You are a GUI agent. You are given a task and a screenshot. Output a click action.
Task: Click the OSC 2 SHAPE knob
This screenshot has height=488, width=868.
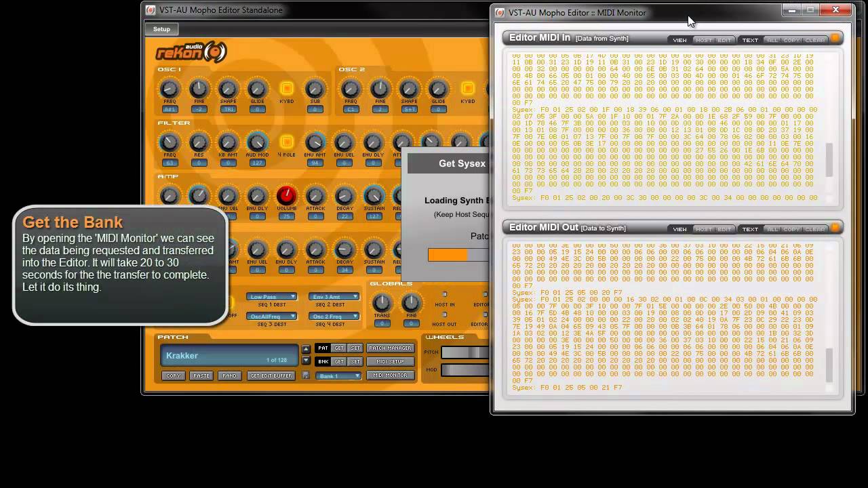409,89
